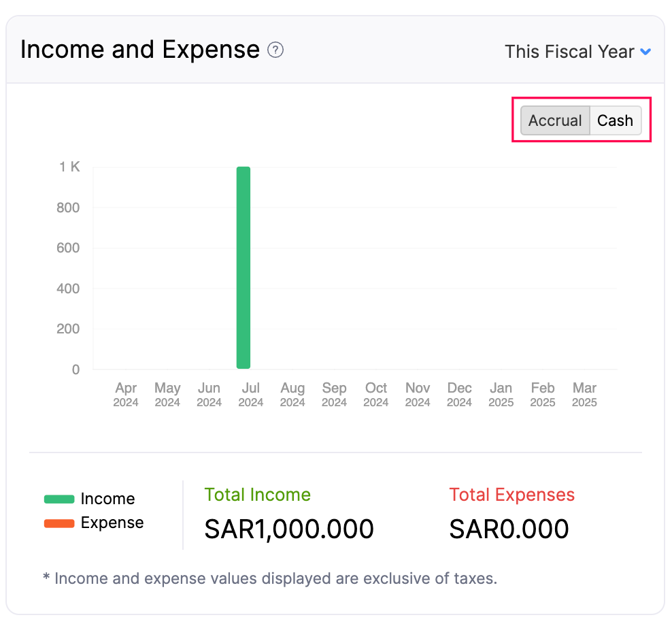Image resolution: width=672 pixels, height=626 pixels.
Task: Click the Jul 2024 axis label
Action: tap(250, 395)
